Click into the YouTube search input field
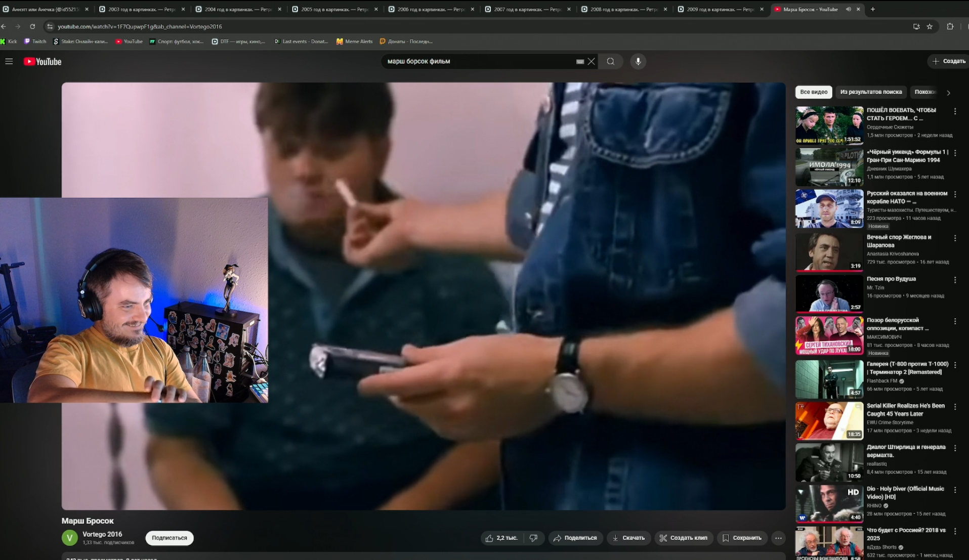This screenshot has height=560, width=969. click(476, 61)
